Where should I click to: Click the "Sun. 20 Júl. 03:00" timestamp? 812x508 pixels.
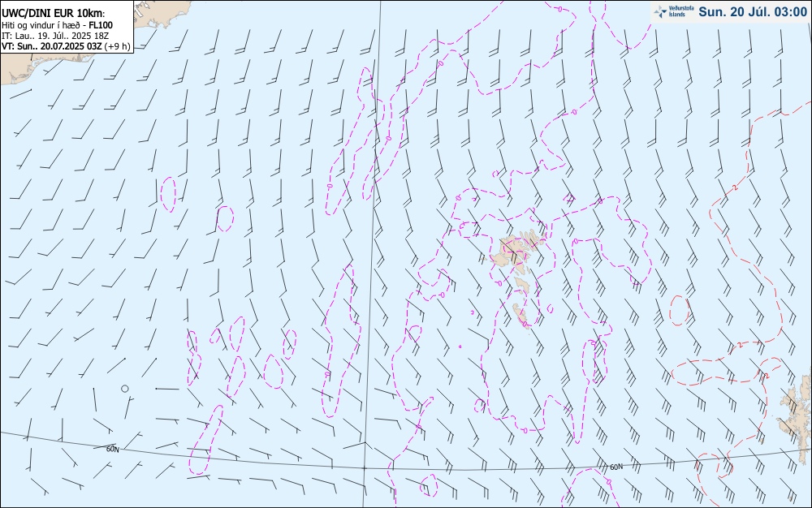[x=753, y=12]
